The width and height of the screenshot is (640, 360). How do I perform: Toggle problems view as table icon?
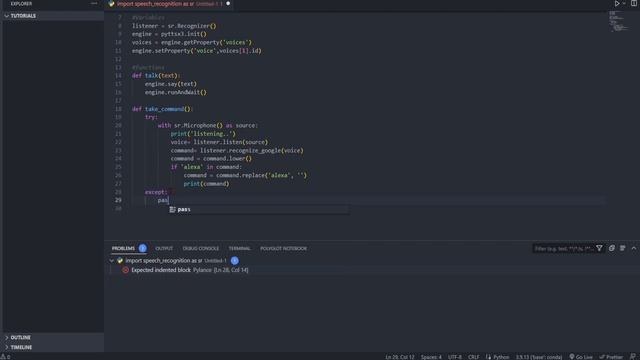[x=622, y=248]
